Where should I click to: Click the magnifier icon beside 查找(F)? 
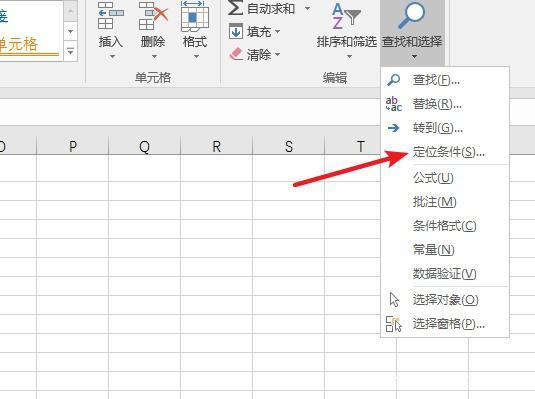[x=393, y=80]
